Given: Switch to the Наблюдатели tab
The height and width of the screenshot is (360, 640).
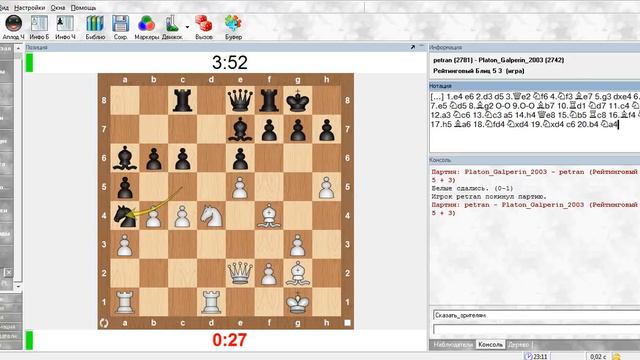Looking at the screenshot, I should click(x=453, y=344).
